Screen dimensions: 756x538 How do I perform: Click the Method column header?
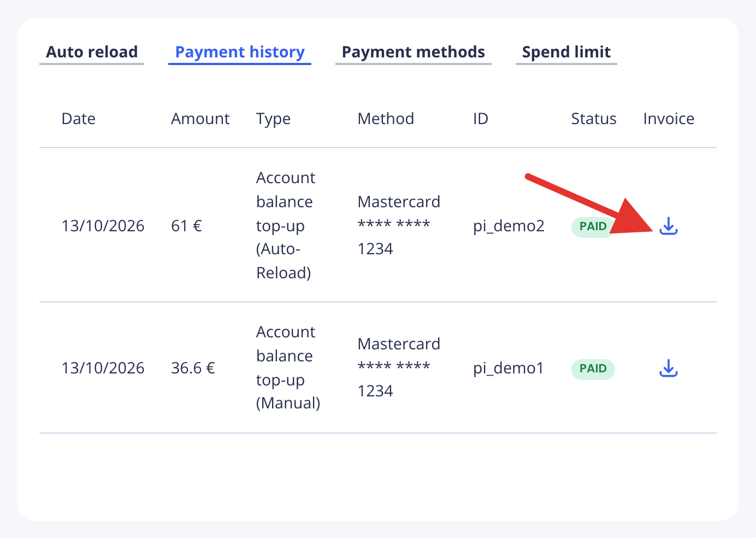(x=386, y=119)
